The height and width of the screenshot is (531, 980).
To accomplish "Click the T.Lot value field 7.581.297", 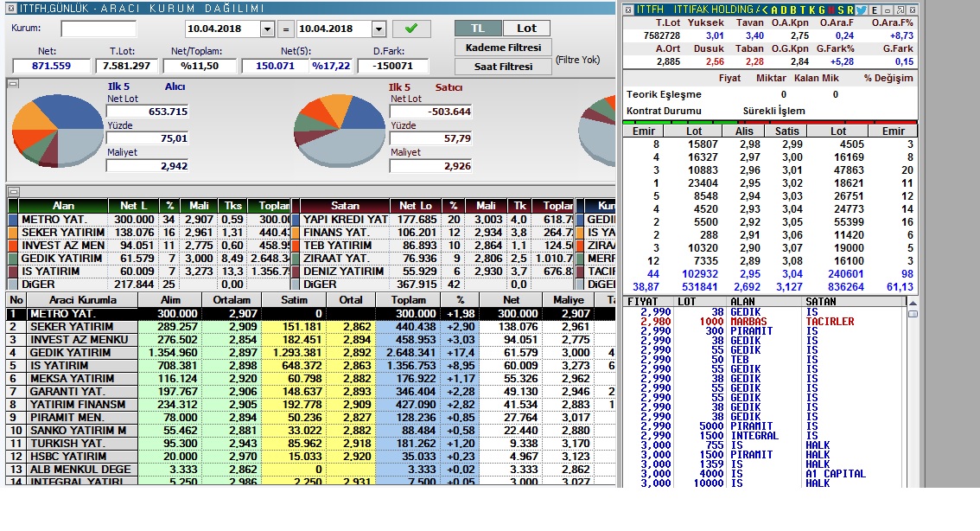I will click(127, 66).
